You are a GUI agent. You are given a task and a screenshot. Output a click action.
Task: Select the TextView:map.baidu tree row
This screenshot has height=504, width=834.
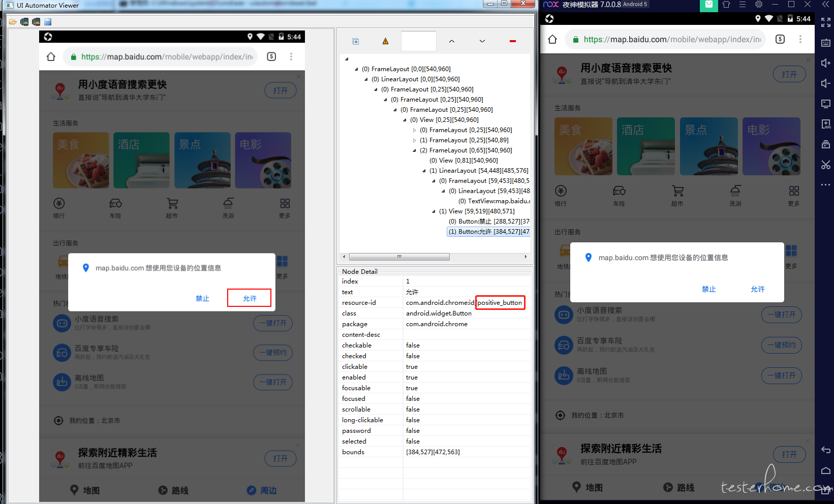coord(493,201)
